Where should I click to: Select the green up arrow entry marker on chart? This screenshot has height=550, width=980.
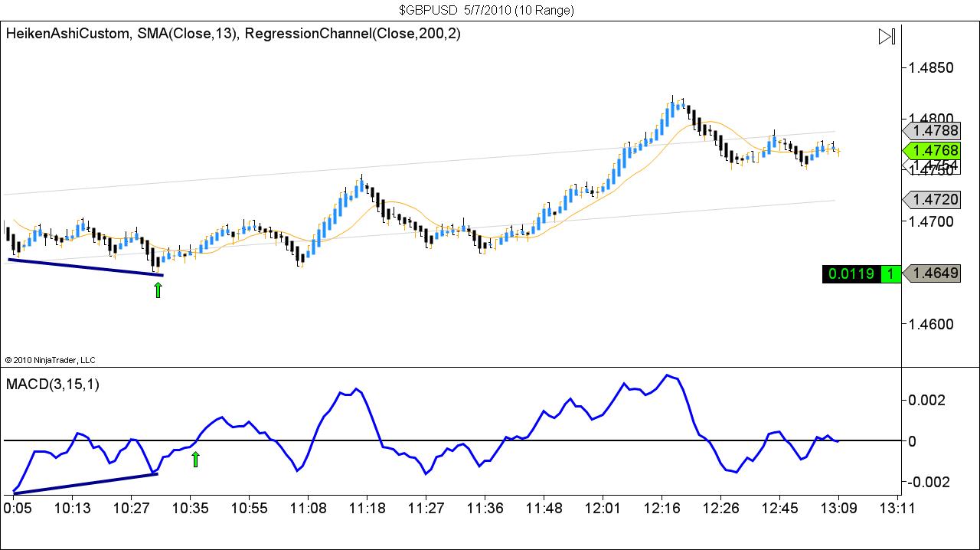point(157,289)
